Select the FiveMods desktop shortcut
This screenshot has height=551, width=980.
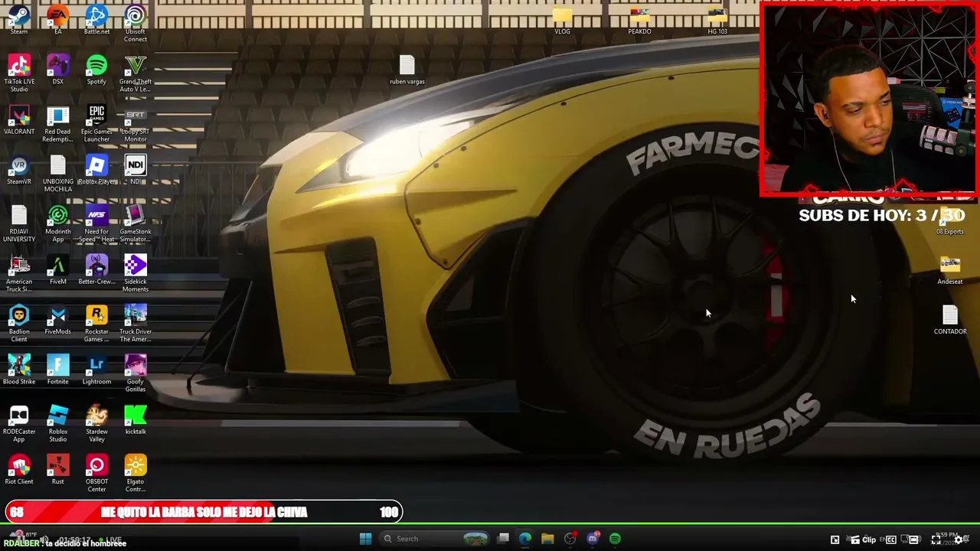pyautogui.click(x=58, y=320)
